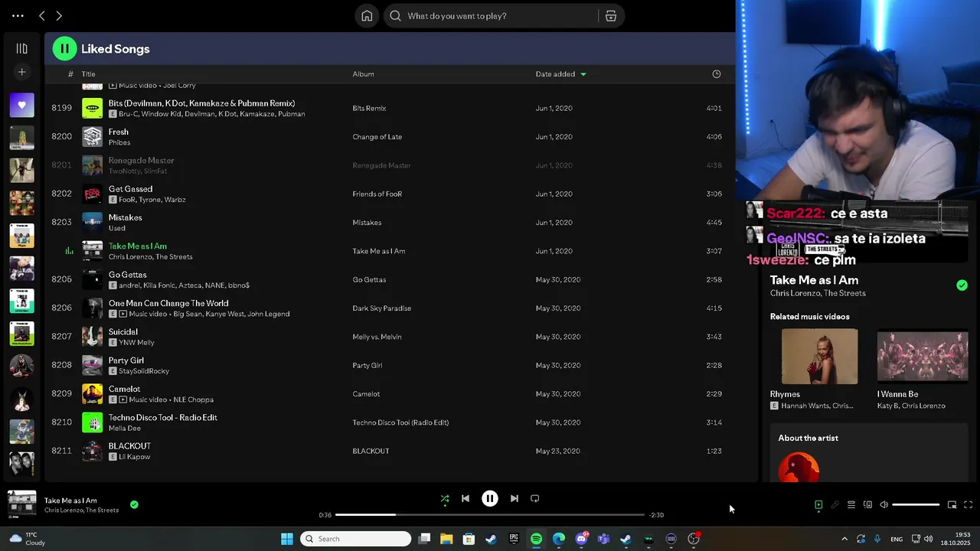
Task: Open Windows Start menu
Action: (287, 539)
